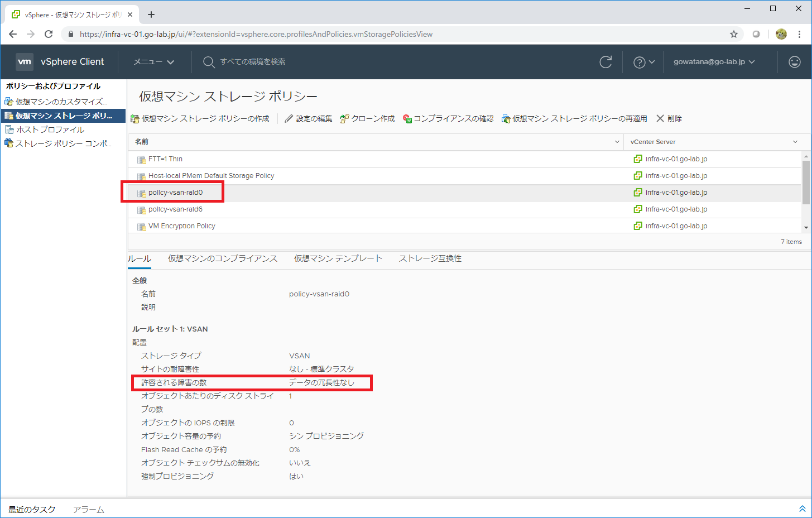Screen dimensions: 812x518
Task: Open the 名前 column filter chevron
Action: (x=617, y=142)
